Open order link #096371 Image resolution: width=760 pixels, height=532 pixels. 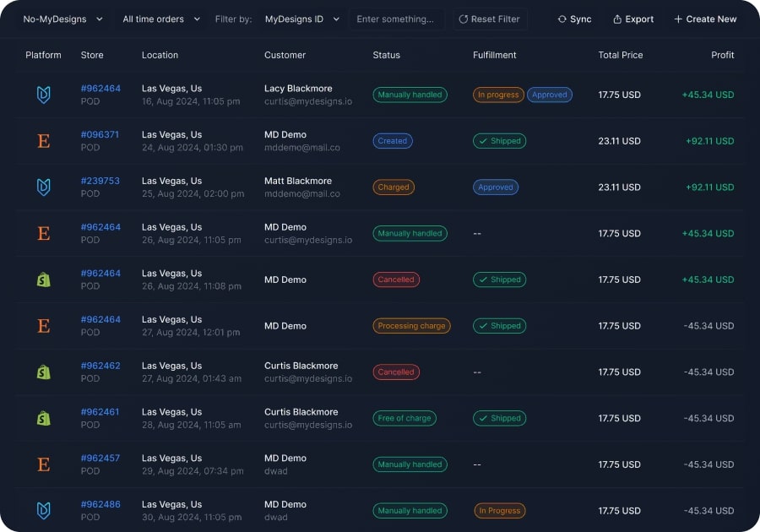coord(100,133)
